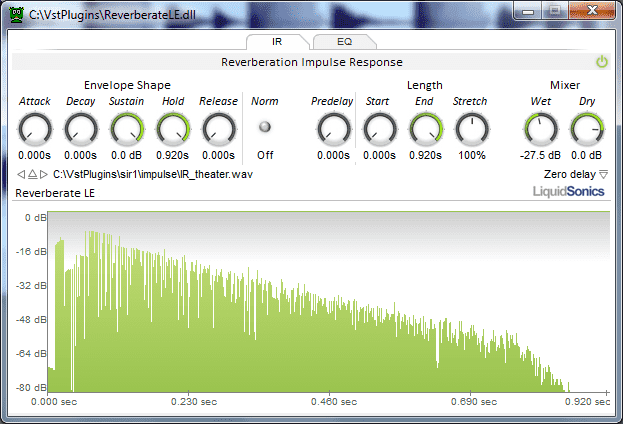Click the Decay knob

(x=81, y=128)
